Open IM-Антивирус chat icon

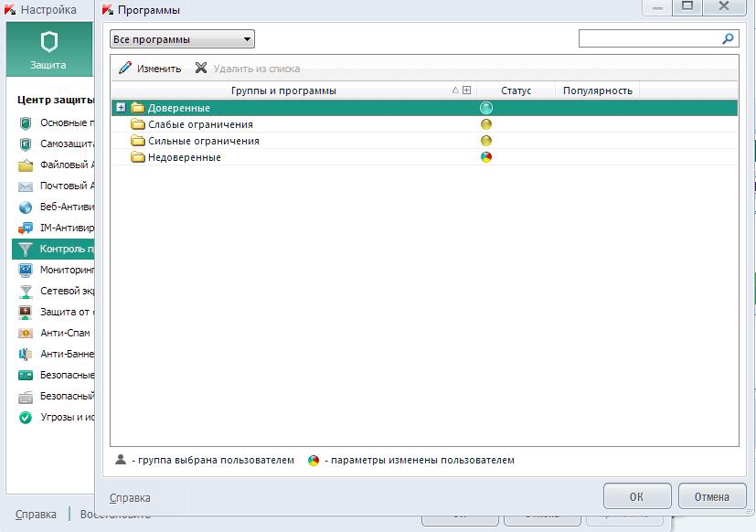pos(26,229)
